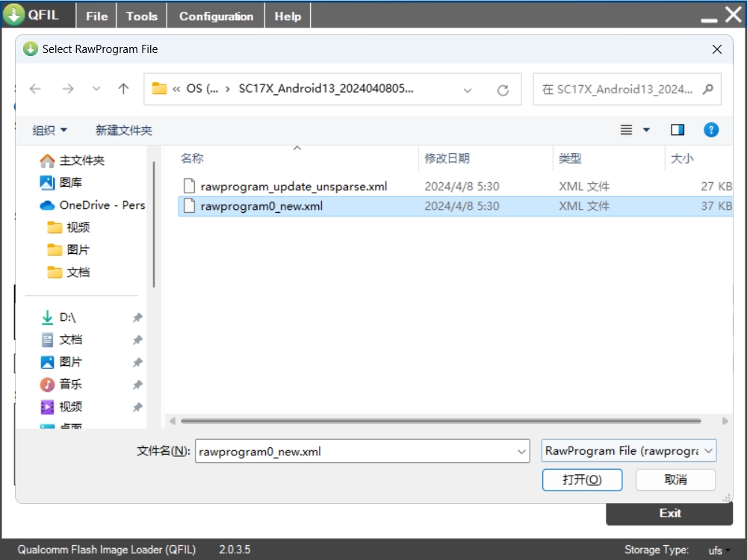
Task: Click the rawprogram_update_unsparse.xml file icon
Action: 189,186
